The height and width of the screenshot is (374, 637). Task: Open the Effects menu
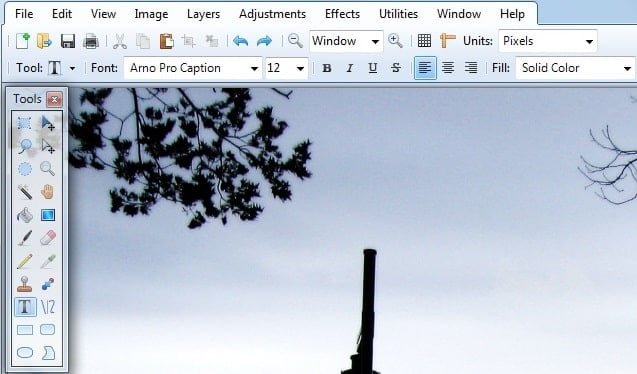pos(342,14)
